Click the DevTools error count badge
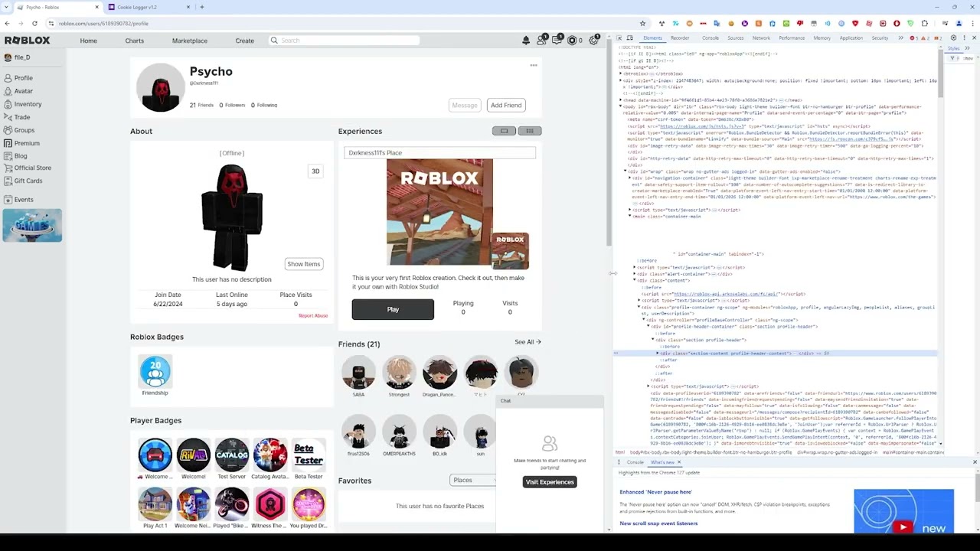This screenshot has width=980, height=551. point(914,37)
